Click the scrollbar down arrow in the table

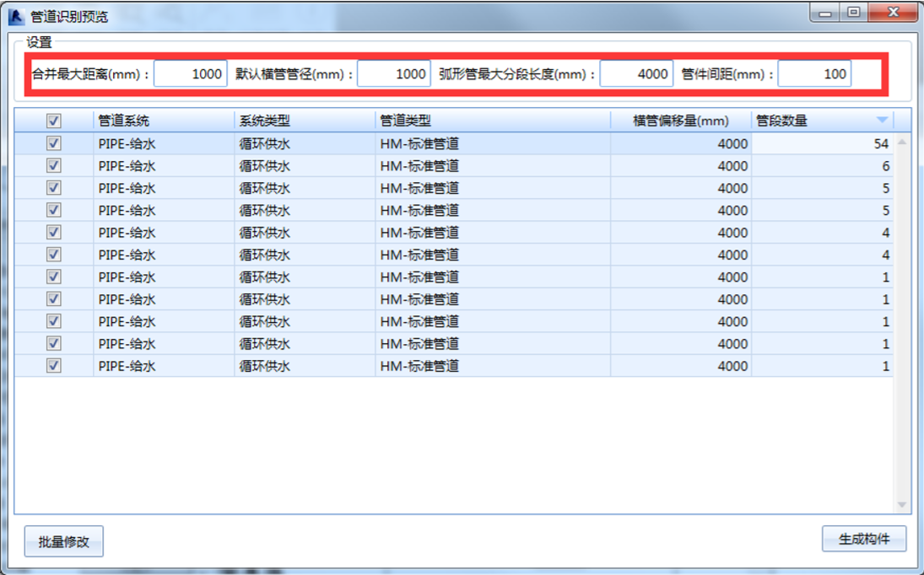click(x=901, y=505)
